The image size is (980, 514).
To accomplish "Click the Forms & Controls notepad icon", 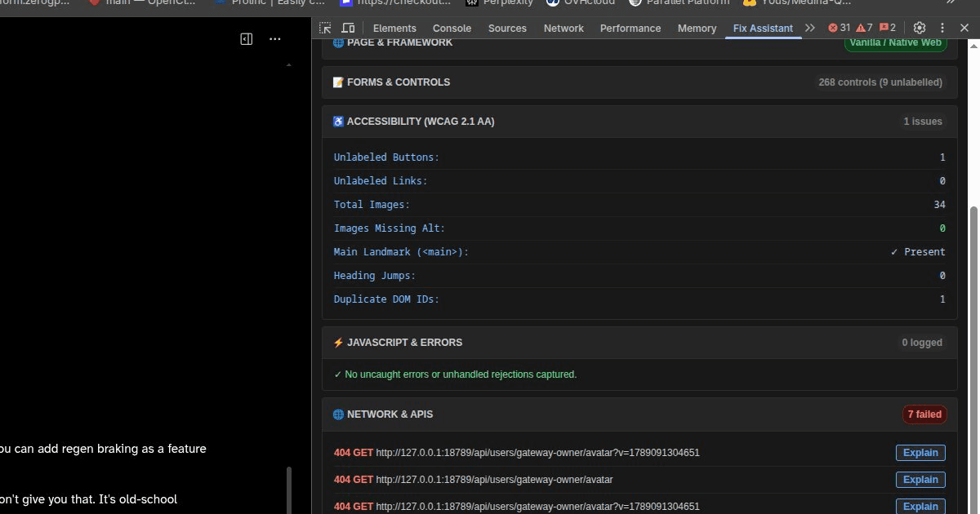I will [338, 82].
